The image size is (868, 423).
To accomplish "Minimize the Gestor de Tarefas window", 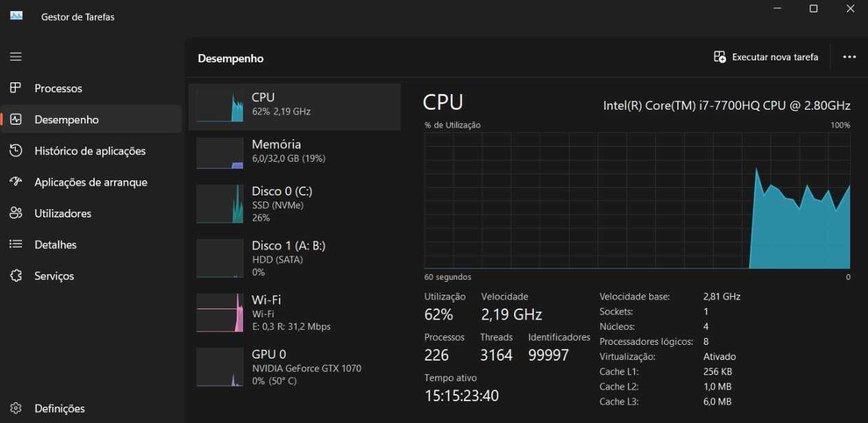I will coord(777,8).
